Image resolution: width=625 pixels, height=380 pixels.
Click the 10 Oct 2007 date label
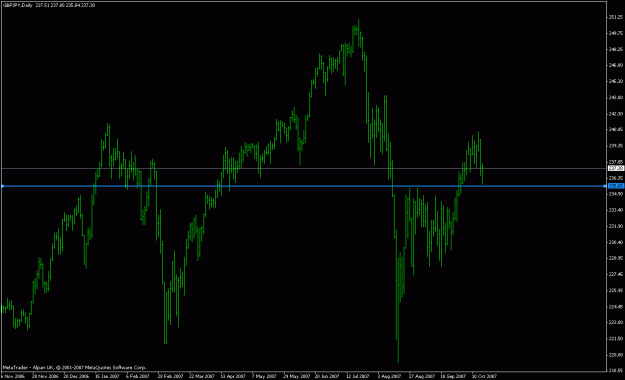tap(484, 376)
